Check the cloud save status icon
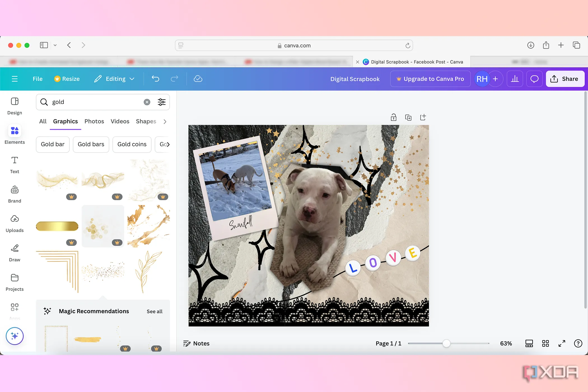588x392 pixels. click(198, 79)
